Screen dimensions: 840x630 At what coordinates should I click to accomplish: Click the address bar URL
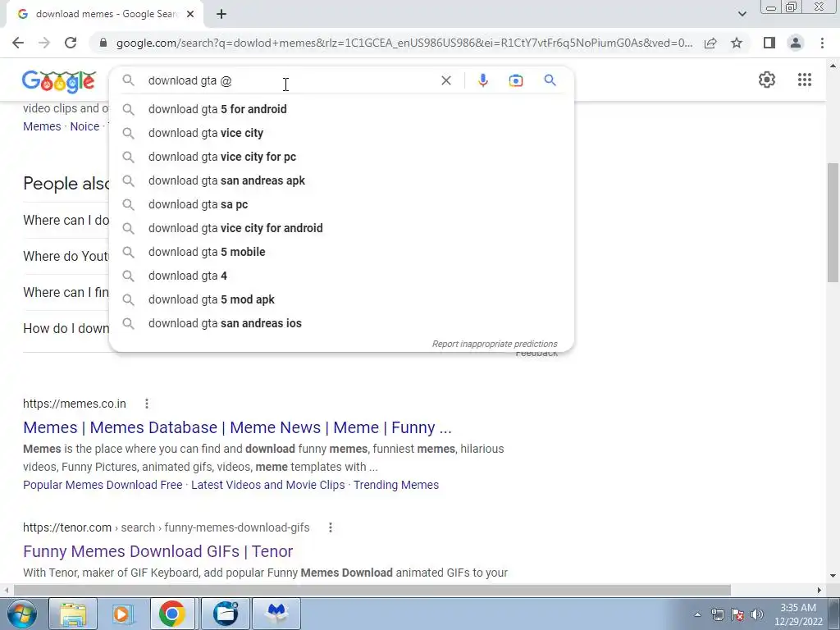(x=404, y=43)
